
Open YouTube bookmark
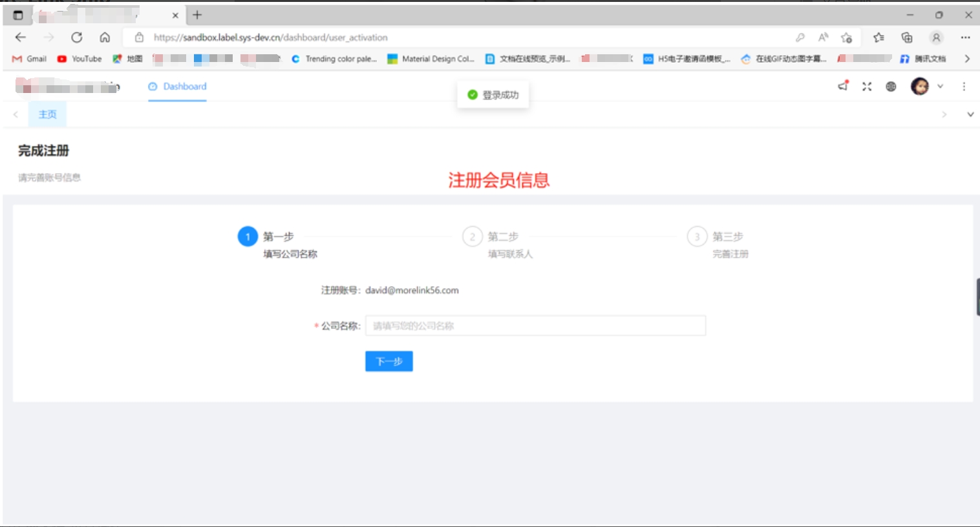tap(80, 59)
